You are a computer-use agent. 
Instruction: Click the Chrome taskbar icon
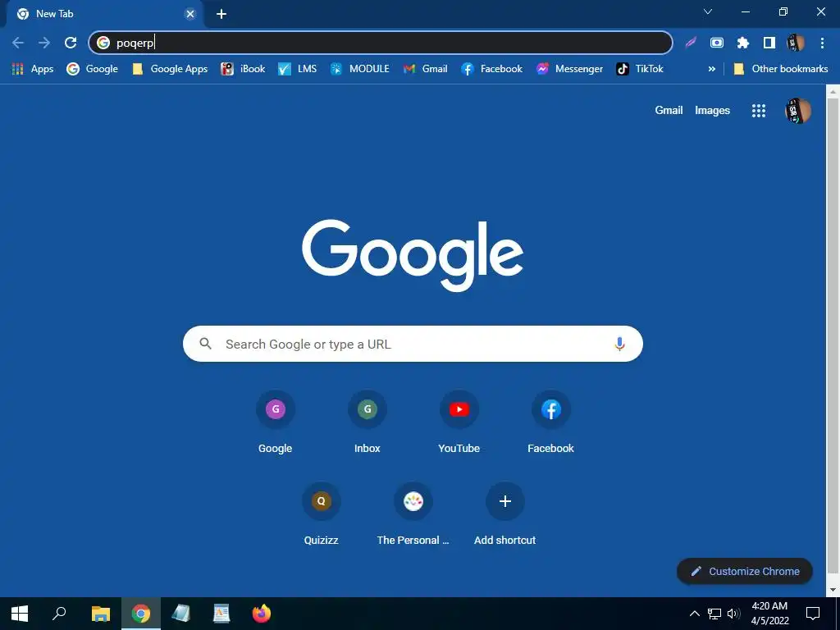[141, 614]
